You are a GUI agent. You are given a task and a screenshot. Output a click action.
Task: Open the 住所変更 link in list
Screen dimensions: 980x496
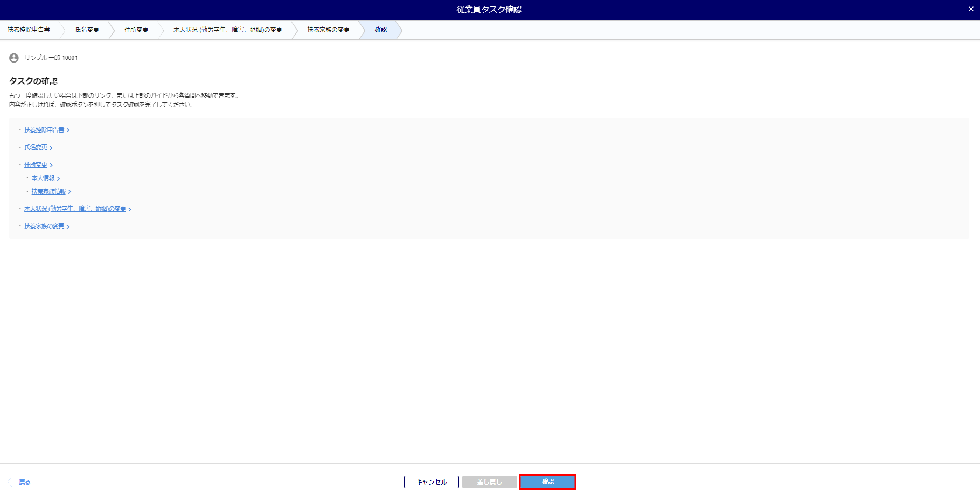36,164
